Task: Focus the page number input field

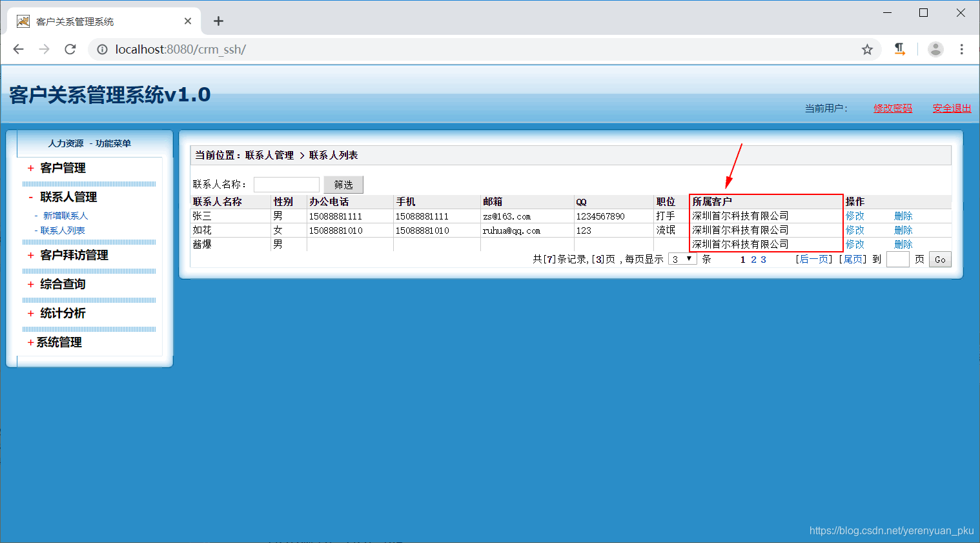Action: pyautogui.click(x=898, y=260)
